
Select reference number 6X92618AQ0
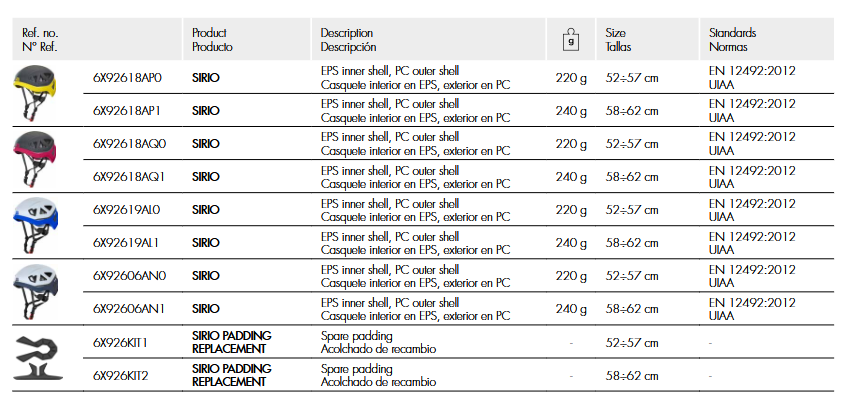click(129, 143)
